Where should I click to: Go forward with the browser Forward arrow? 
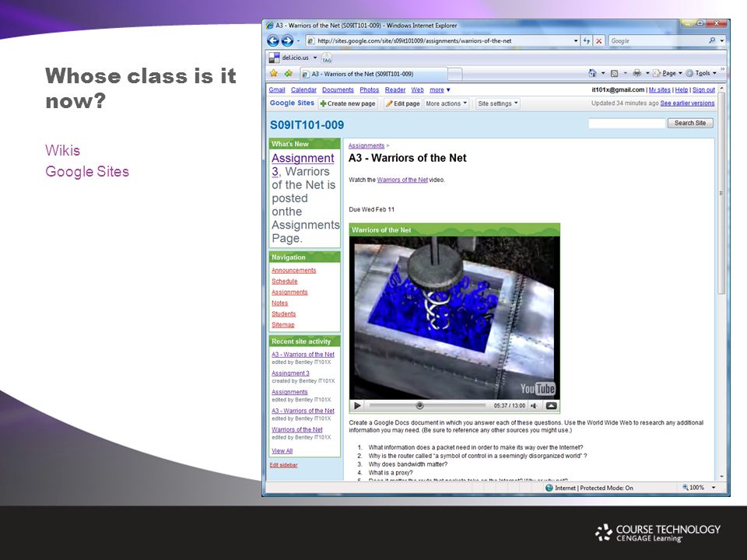pyautogui.click(x=287, y=41)
